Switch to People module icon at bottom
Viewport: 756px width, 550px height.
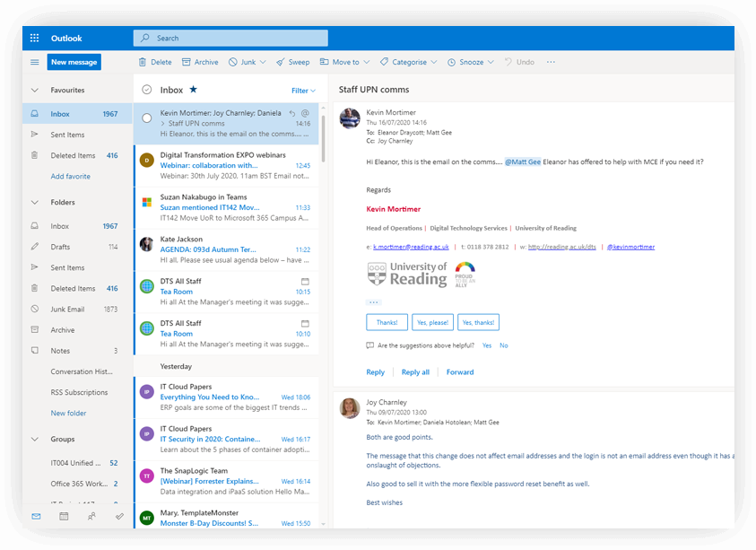click(x=91, y=516)
